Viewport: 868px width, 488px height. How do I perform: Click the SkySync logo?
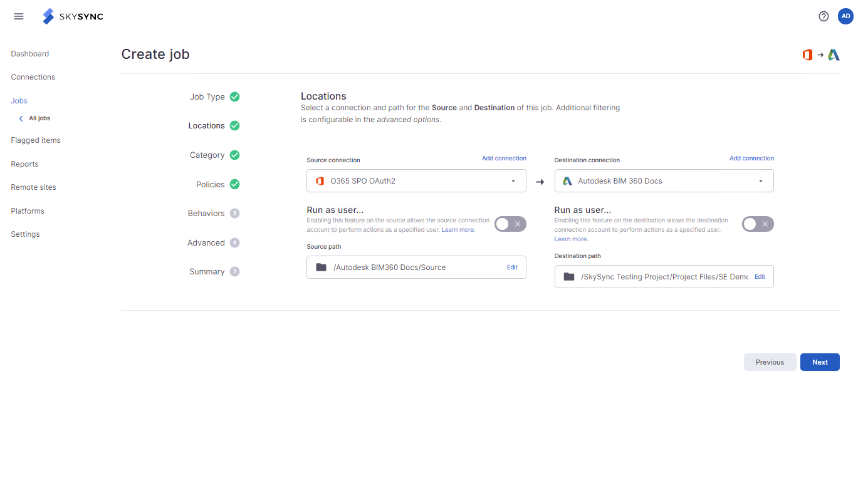[73, 16]
